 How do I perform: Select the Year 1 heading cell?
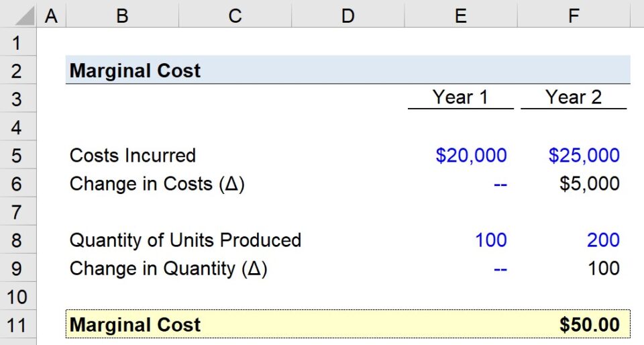(460, 98)
